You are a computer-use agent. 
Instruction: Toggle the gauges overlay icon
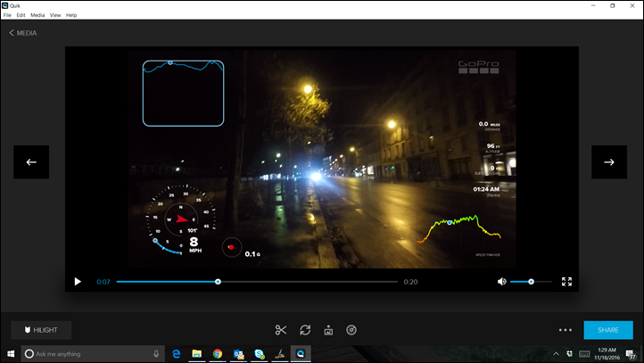351,330
